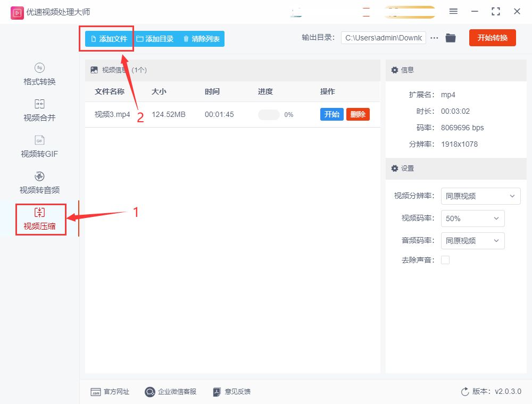
Task: Click the duration value 00:01:45
Action: click(x=219, y=114)
